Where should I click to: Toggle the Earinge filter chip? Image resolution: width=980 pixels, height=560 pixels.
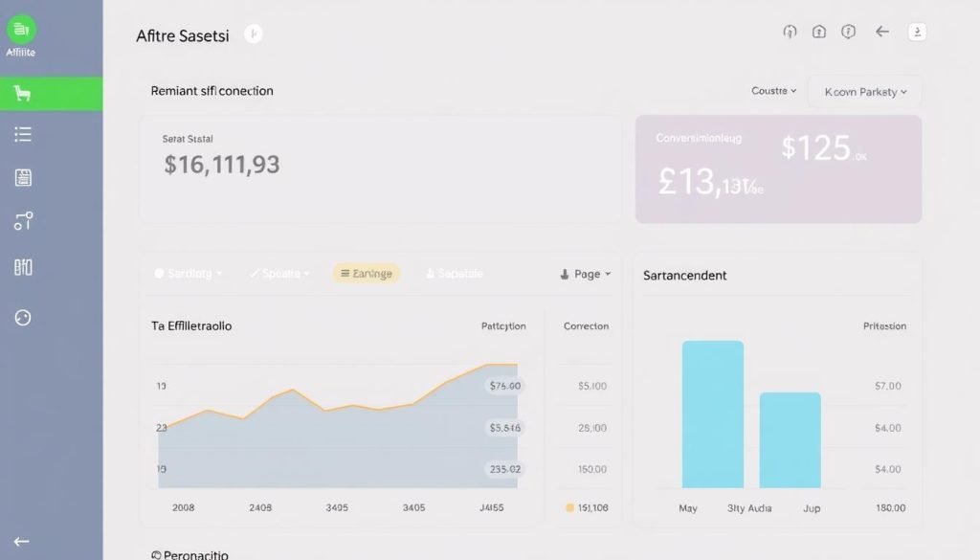(366, 273)
